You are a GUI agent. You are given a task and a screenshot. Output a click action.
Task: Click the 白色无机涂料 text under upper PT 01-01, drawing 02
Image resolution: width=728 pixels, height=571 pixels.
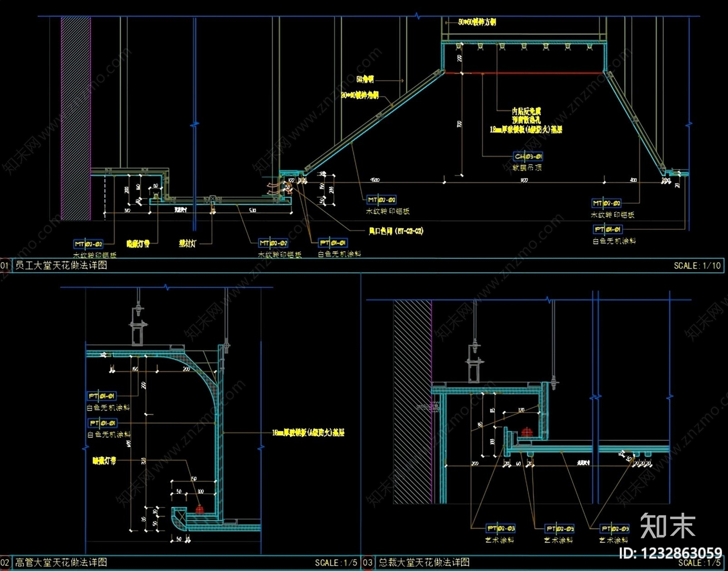[108, 408]
